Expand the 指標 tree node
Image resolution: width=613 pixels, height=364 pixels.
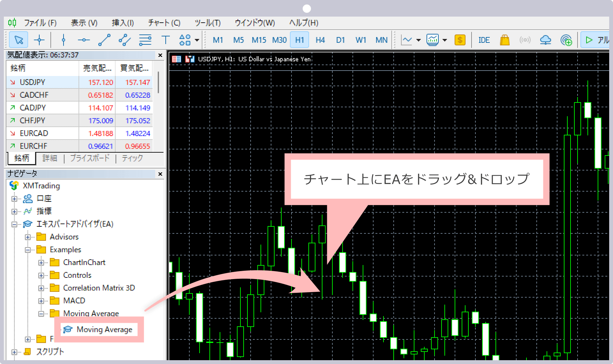click(x=14, y=211)
